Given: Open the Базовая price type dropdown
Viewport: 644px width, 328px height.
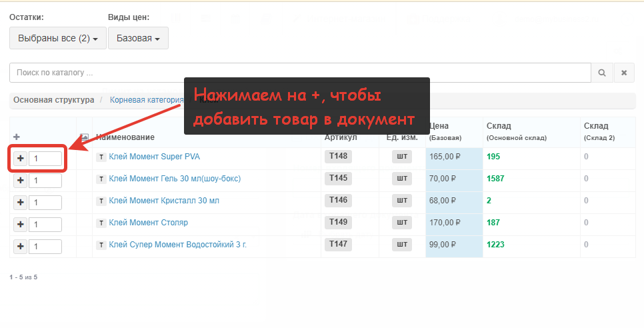Looking at the screenshot, I should click(x=138, y=38).
